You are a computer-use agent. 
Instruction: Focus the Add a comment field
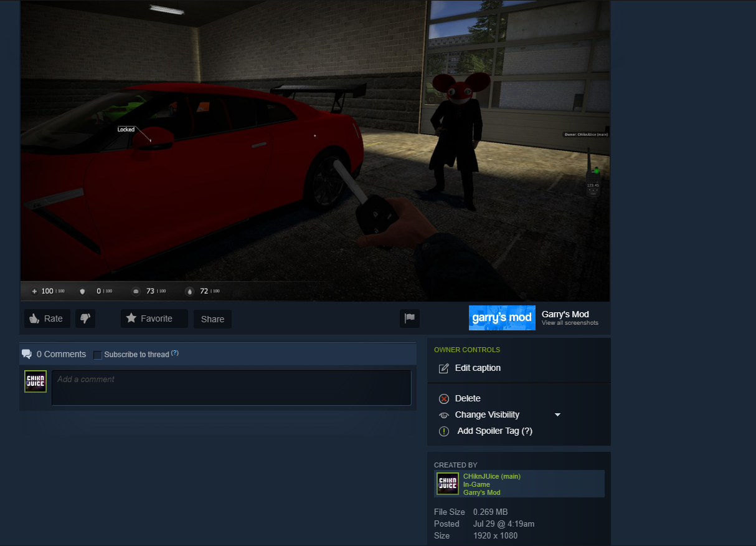232,388
